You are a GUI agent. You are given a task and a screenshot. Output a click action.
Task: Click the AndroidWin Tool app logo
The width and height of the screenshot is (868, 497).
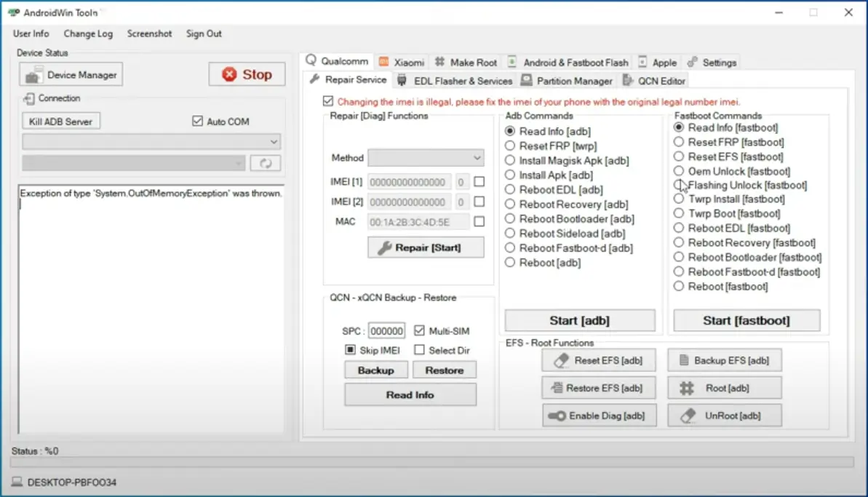[x=14, y=12]
